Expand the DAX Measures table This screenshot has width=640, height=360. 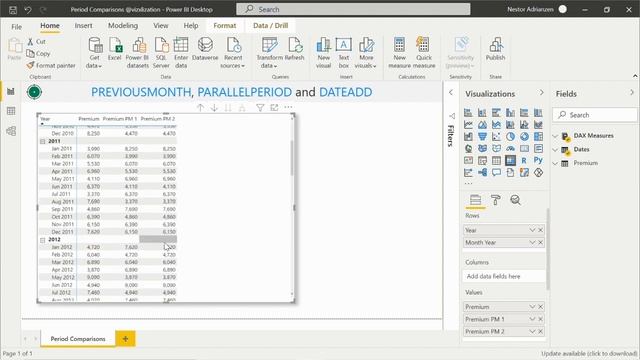click(556, 136)
